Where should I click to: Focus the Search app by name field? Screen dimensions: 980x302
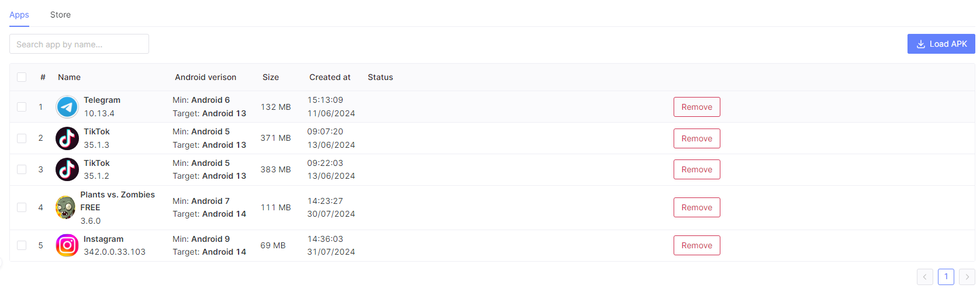coord(79,44)
